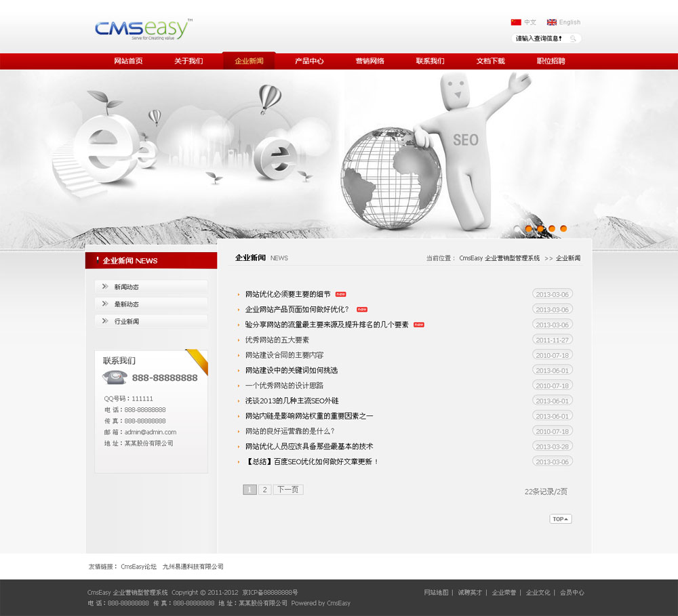Click the 'new' badge beside 网站优化必须要主要的细节
The image size is (678, 616).
(341, 294)
